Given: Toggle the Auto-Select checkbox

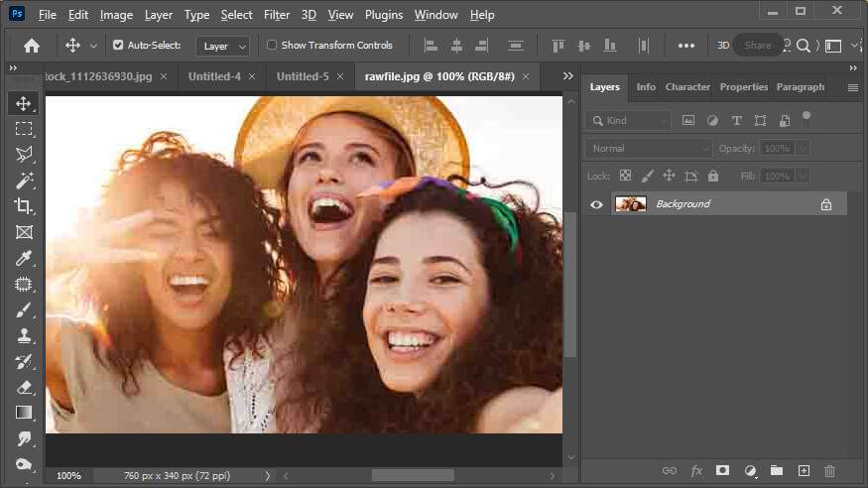Looking at the screenshot, I should click(x=118, y=45).
